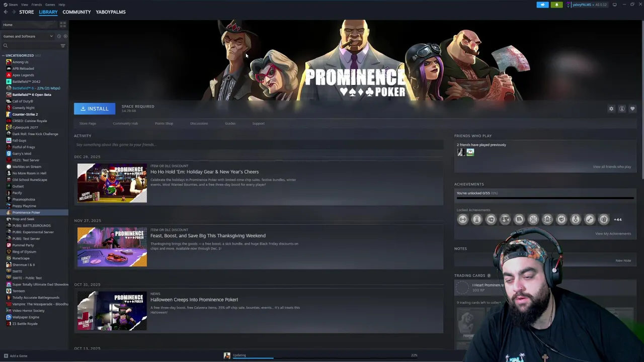Click the wrench locked achievement icon

pyautogui.click(x=590, y=219)
